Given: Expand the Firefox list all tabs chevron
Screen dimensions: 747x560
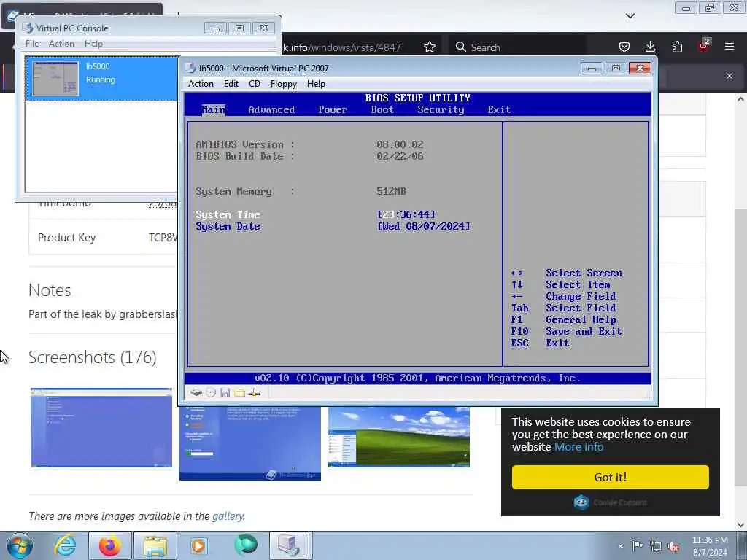Looking at the screenshot, I should pyautogui.click(x=630, y=16).
